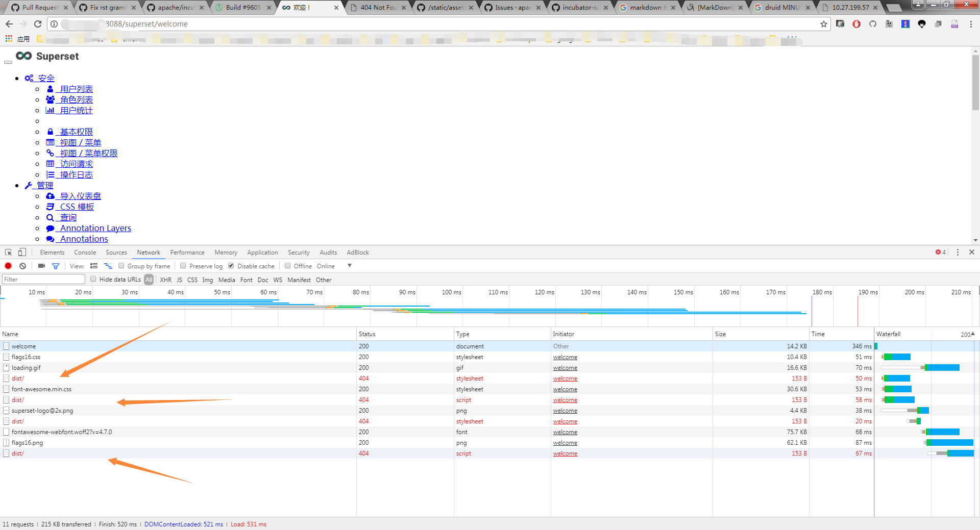Click the waterfall bar for loading.gif

[x=920, y=368]
